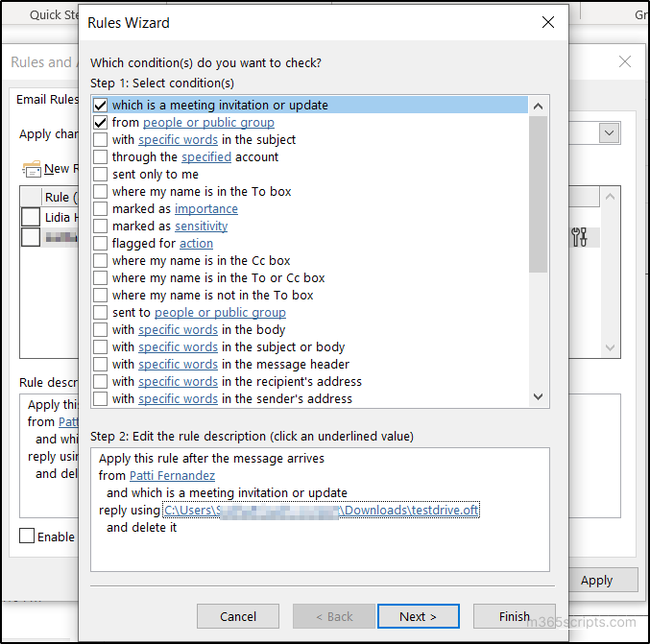Image resolution: width=650 pixels, height=644 pixels.
Task: Click the Cancel button
Action: click(x=238, y=616)
